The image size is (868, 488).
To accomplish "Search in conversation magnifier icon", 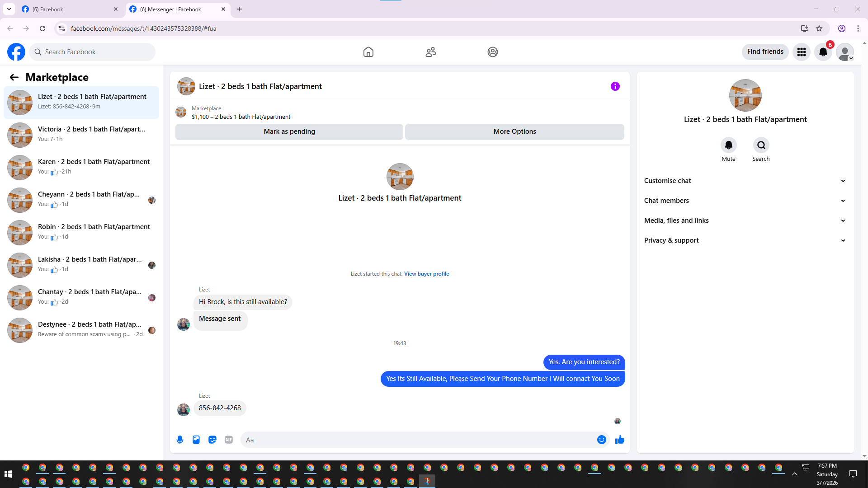I will 761,145.
